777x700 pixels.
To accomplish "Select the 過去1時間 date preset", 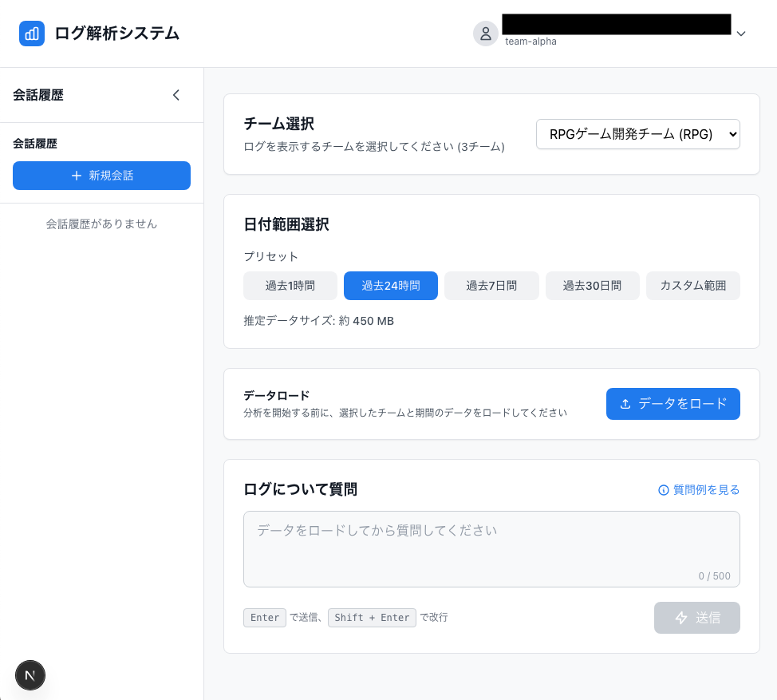I will click(x=290, y=285).
